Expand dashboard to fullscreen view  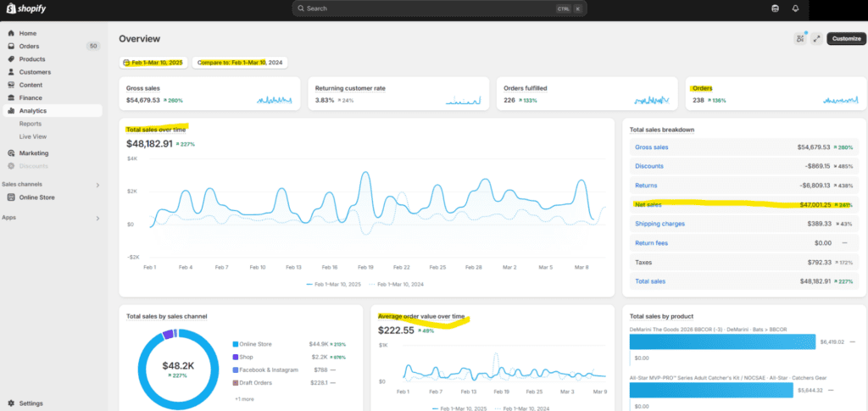(816, 38)
